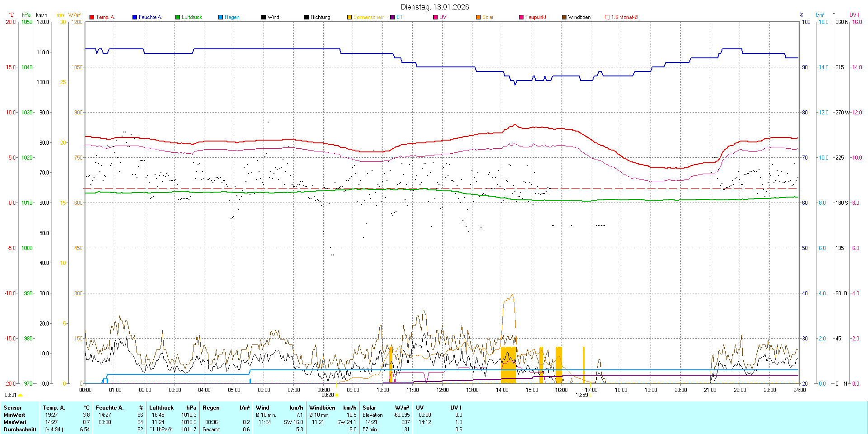The width and height of the screenshot is (868, 434).
Task: Click the UV legend label
Action: [x=443, y=17]
